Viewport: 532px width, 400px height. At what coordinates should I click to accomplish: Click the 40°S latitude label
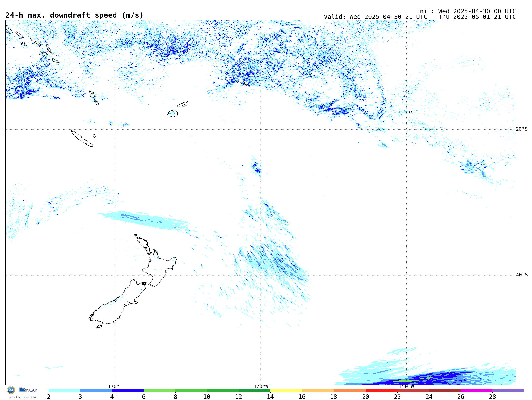(522, 275)
